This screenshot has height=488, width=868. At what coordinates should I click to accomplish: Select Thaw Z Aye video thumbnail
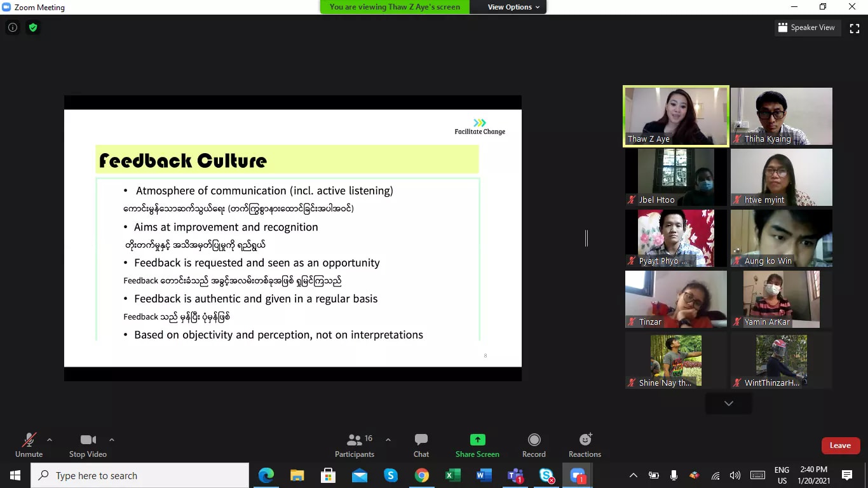click(675, 116)
